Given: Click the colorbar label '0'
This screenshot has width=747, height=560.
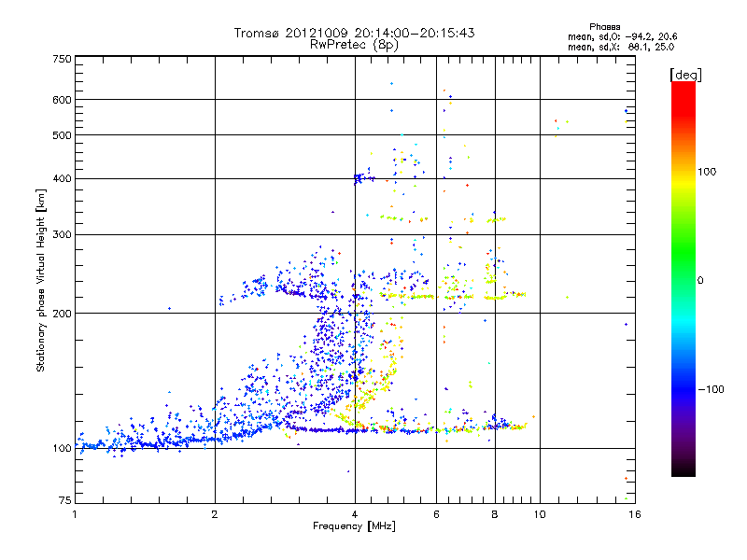Looking at the screenshot, I should point(700,280).
